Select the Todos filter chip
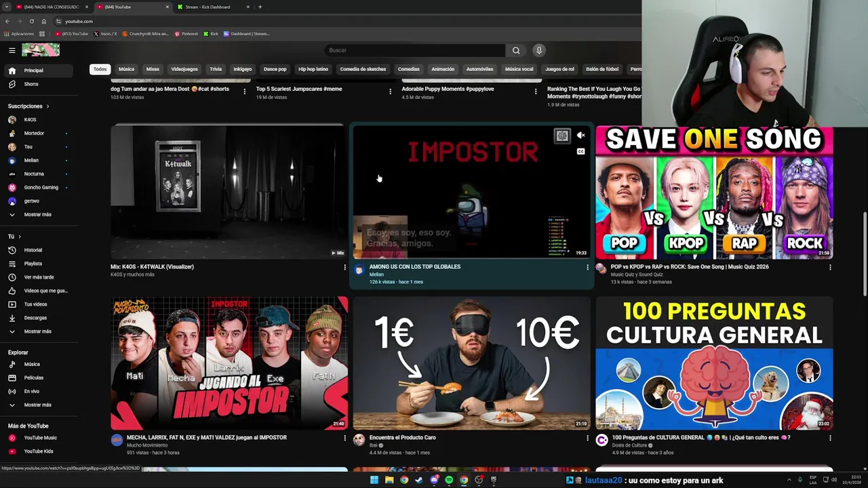The image size is (868, 488). pyautogui.click(x=100, y=69)
